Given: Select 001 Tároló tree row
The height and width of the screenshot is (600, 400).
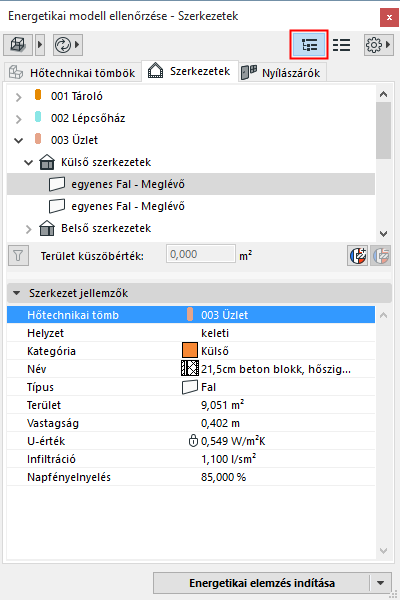Looking at the screenshot, I should [191, 96].
